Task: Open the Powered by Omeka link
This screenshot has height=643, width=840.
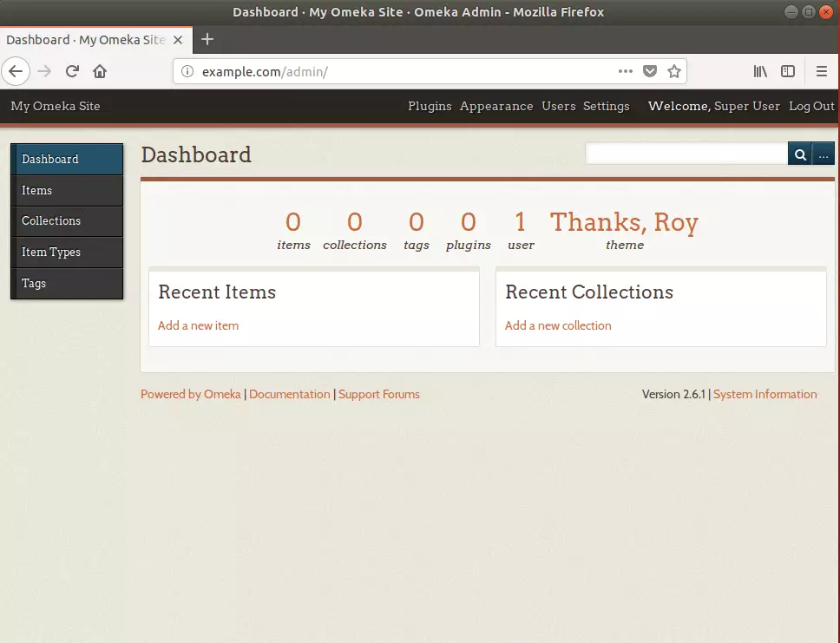Action: coord(191,394)
